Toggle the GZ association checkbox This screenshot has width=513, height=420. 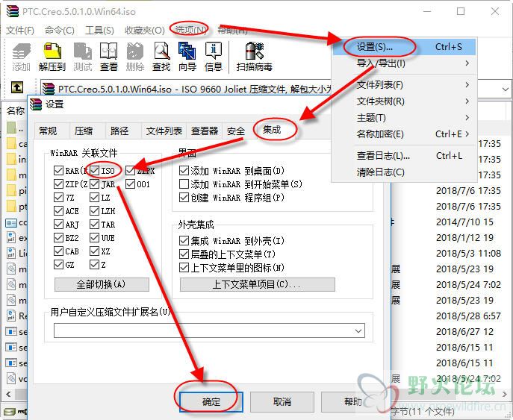(58, 264)
